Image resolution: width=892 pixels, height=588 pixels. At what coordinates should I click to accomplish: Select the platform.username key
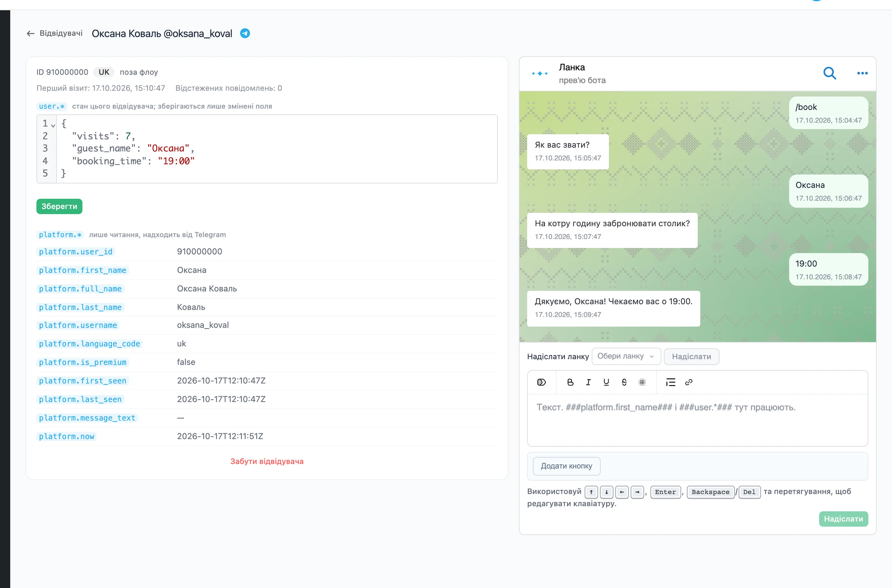coord(78,325)
